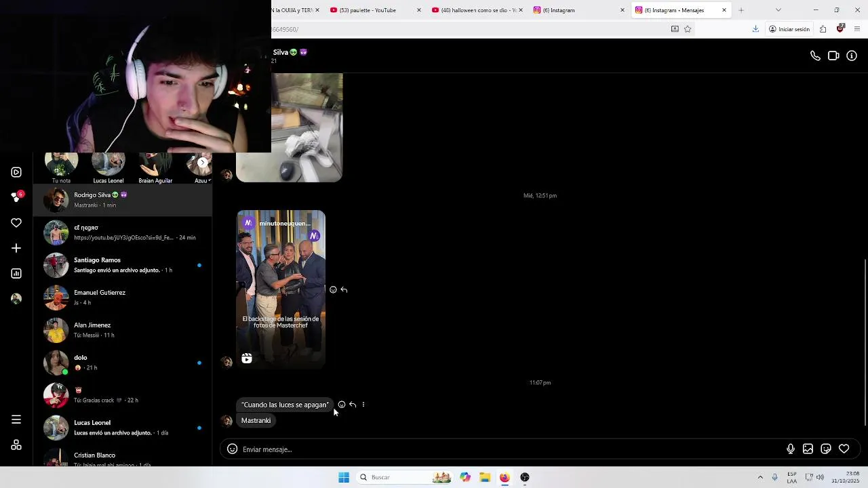
Task: Open the chat with the youtu.be link preview
Action: 123,232
